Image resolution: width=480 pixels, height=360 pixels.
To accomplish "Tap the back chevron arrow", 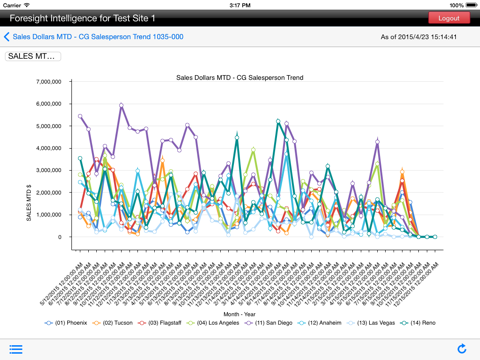I will (6, 37).
